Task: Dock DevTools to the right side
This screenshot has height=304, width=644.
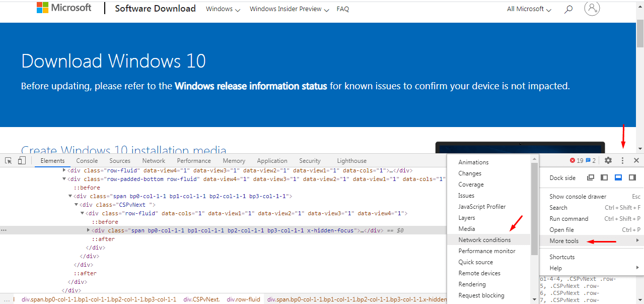Action: (x=632, y=177)
